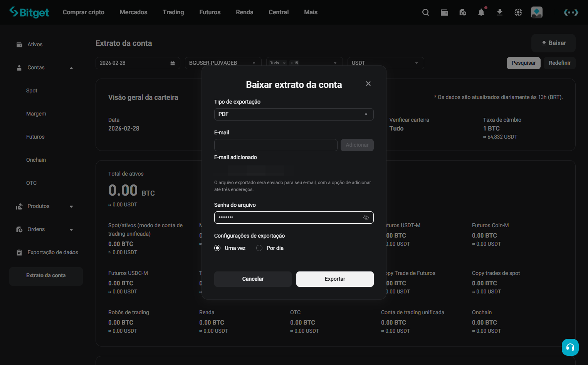Focus the Senha do arquivo field
The height and width of the screenshot is (365, 588).
tap(294, 218)
